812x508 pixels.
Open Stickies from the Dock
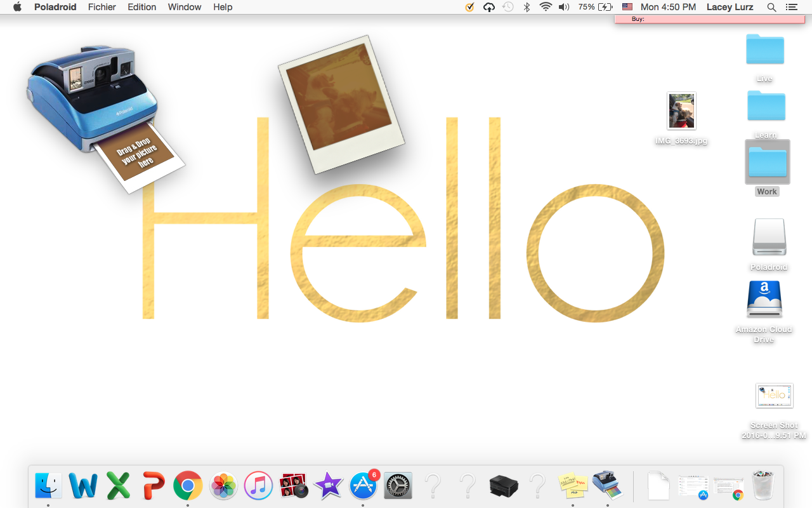pos(573,486)
